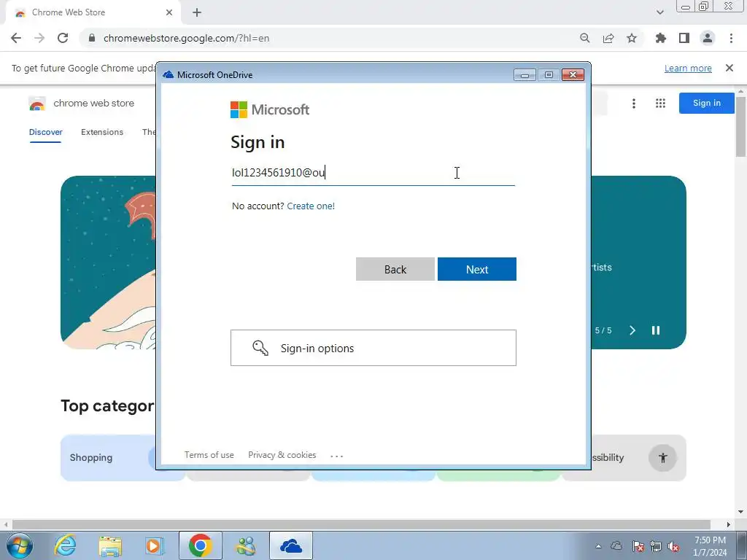Click the volume tray icon
Image resolution: width=747 pixels, height=560 pixels.
point(673,546)
